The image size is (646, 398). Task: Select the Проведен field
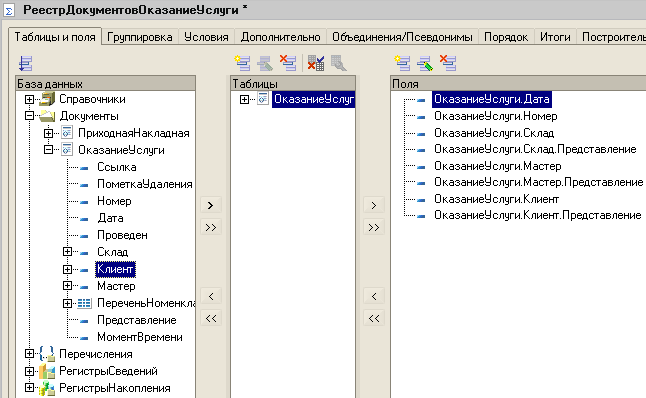point(122,235)
